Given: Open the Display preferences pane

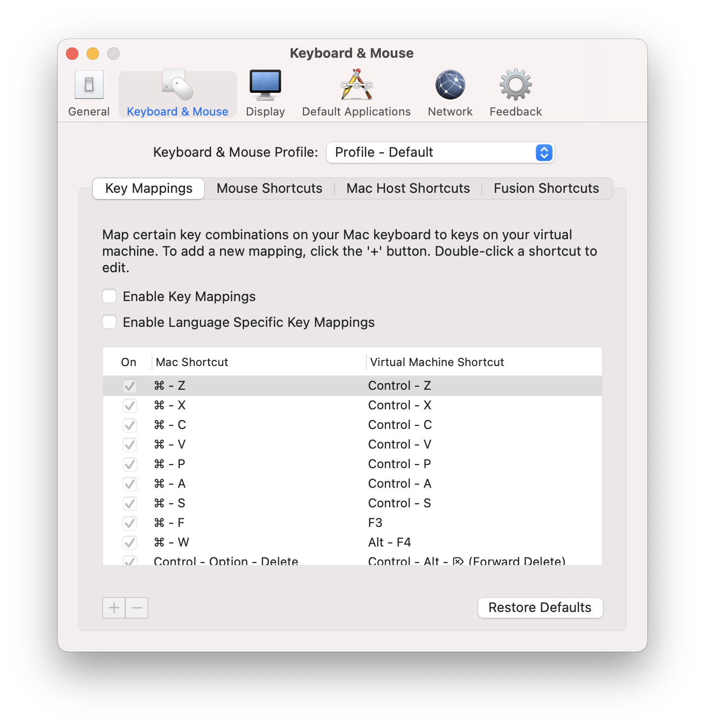Looking at the screenshot, I should tap(265, 93).
